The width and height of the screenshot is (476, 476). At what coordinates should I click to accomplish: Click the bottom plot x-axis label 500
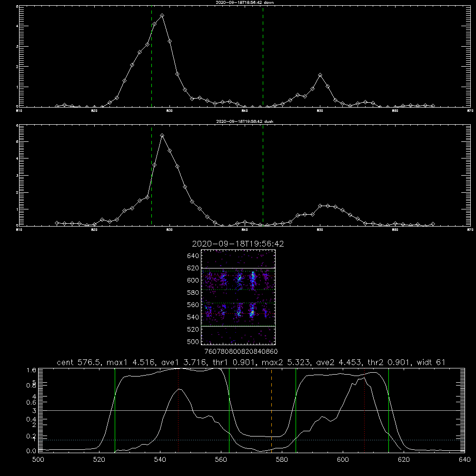click(x=38, y=460)
